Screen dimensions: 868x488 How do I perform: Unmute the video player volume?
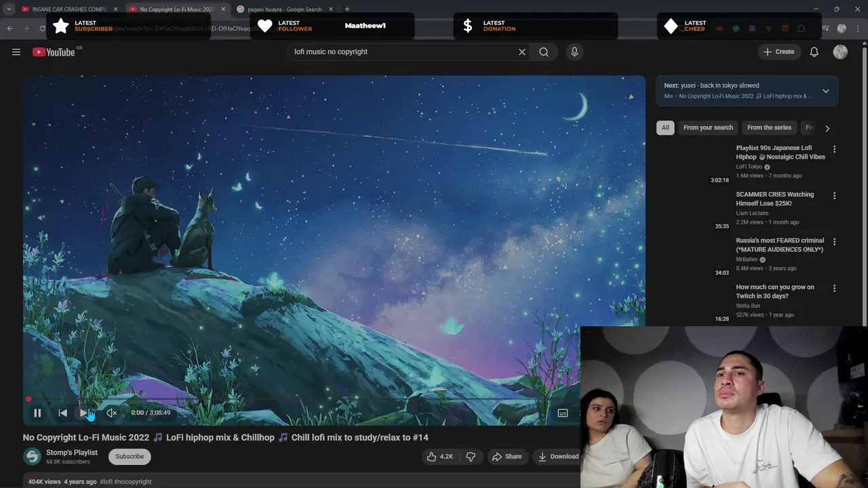(x=112, y=413)
